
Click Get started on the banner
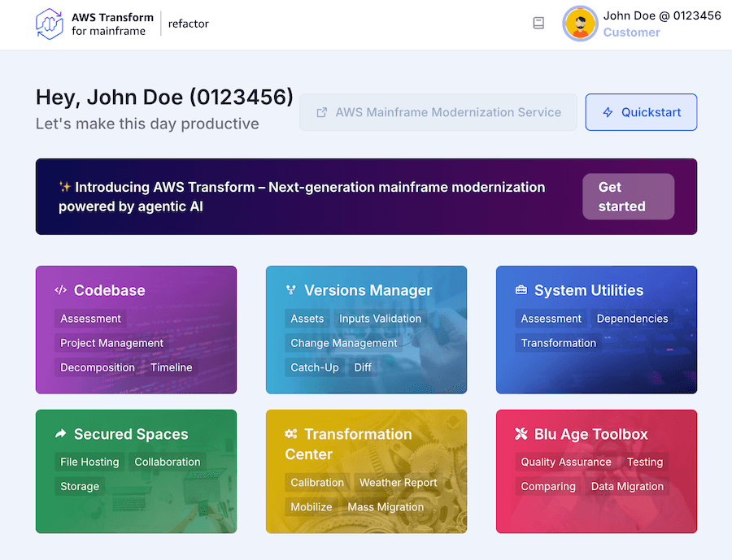pos(628,197)
